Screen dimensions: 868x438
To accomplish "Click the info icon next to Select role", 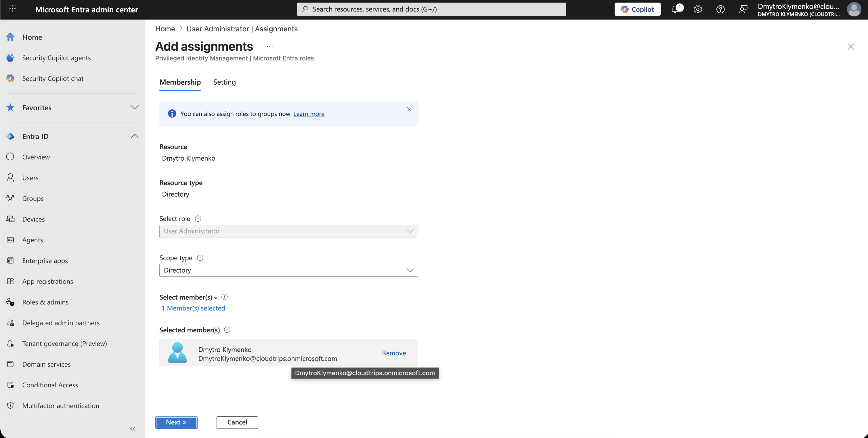I will [198, 218].
